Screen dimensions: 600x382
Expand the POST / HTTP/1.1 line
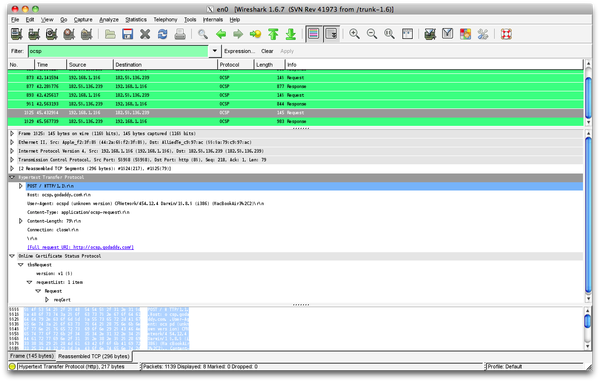pyautogui.click(x=21, y=186)
